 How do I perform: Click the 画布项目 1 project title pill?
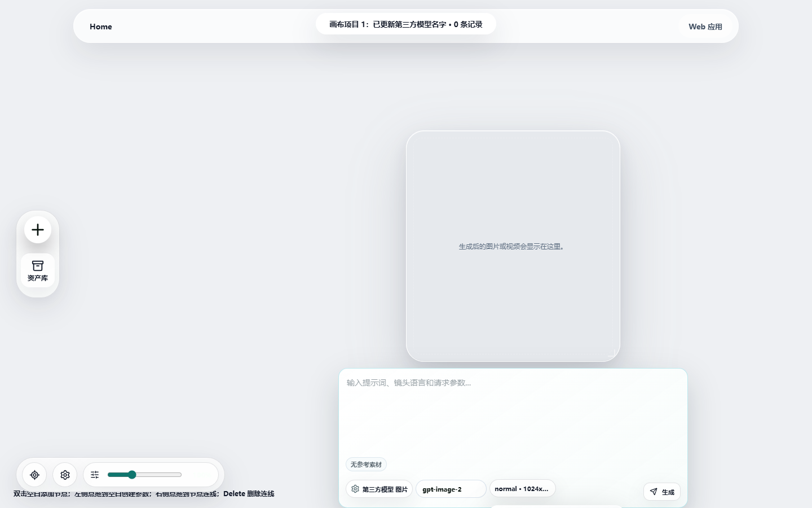tap(406, 24)
